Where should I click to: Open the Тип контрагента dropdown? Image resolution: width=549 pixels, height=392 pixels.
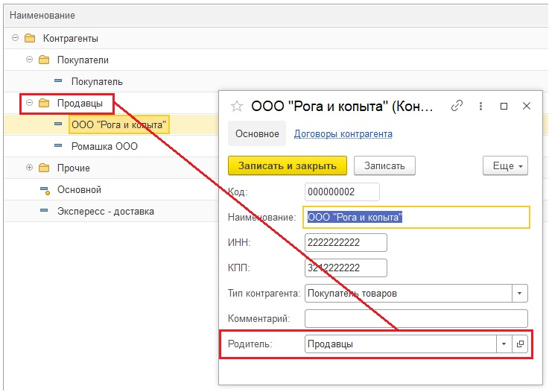(520, 293)
